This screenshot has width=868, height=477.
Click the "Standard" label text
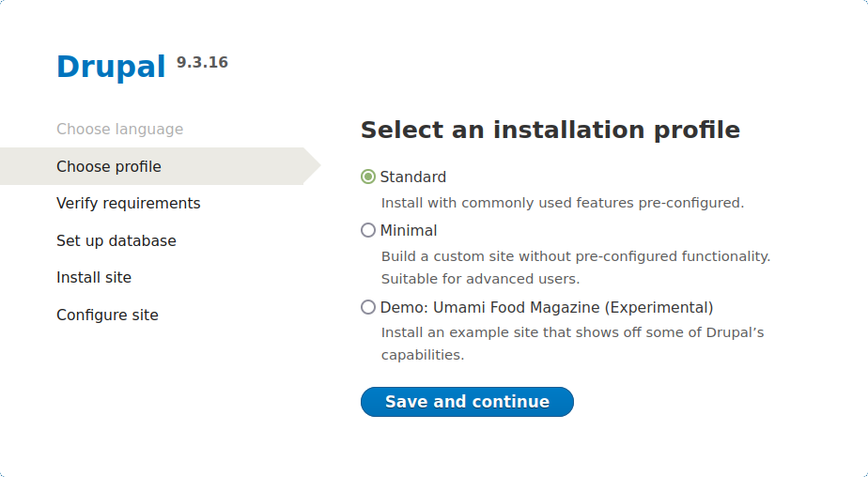click(x=413, y=177)
